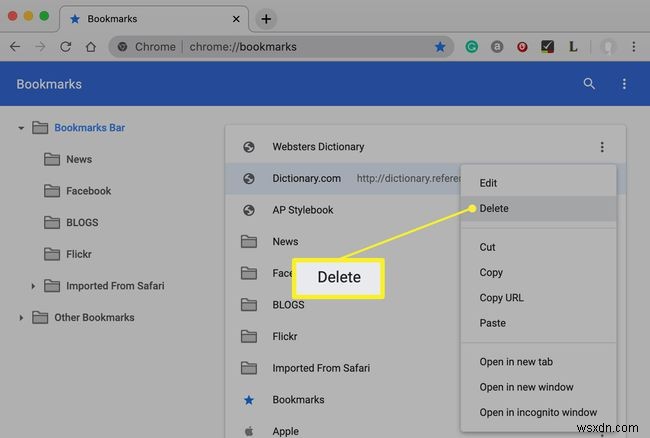Screen dimensions: 650x438
Task: Select the BLOGS folder in sidebar
Action: point(82,223)
